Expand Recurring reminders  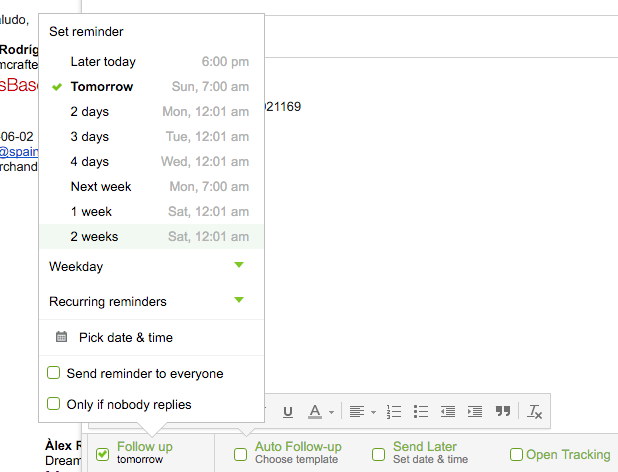coord(238,300)
